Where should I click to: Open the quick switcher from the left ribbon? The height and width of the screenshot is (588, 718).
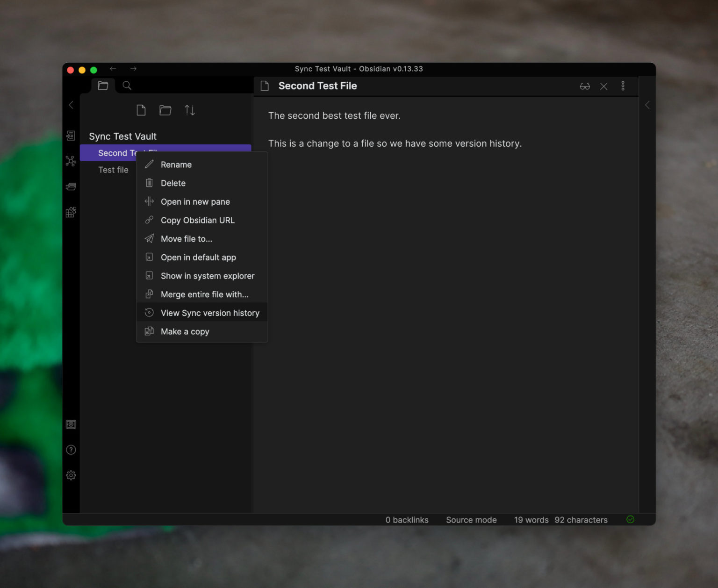[x=71, y=136]
